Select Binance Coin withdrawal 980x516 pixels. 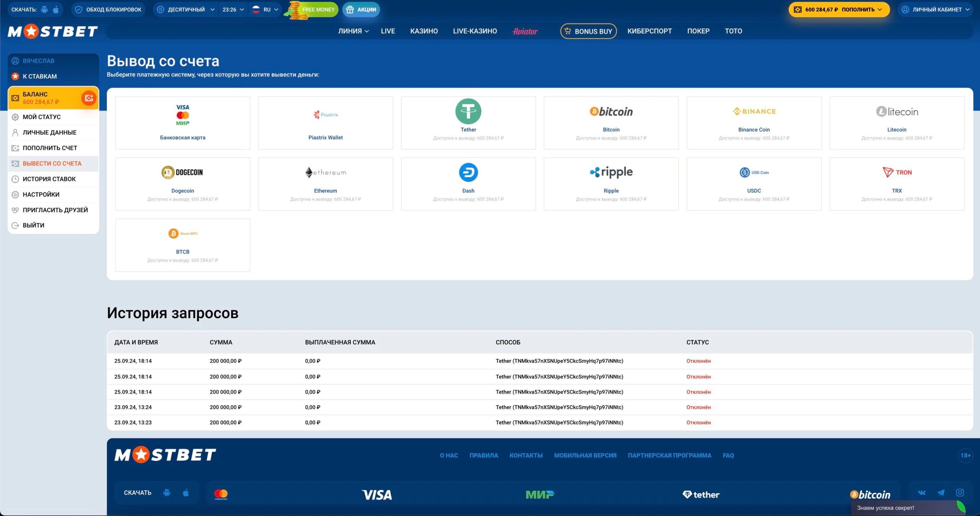click(x=754, y=122)
